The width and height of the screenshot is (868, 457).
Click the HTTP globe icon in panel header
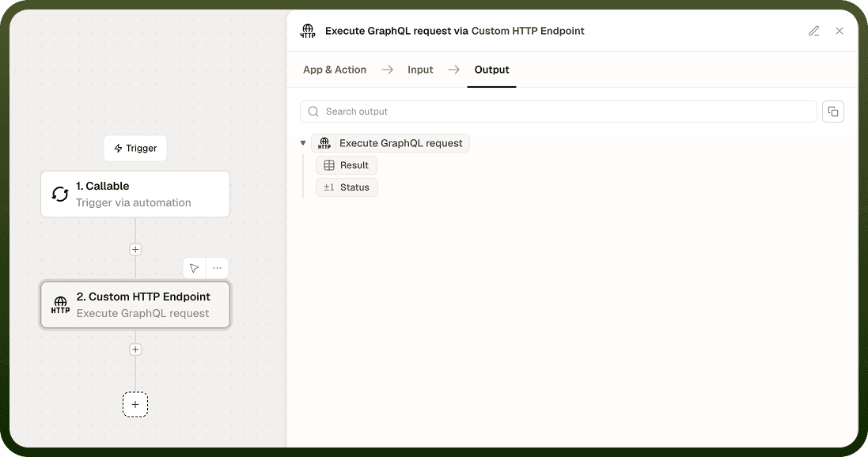point(308,31)
